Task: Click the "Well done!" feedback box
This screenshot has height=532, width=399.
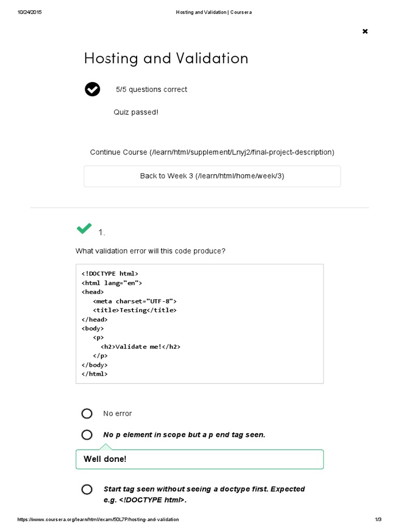Action: 199,459
